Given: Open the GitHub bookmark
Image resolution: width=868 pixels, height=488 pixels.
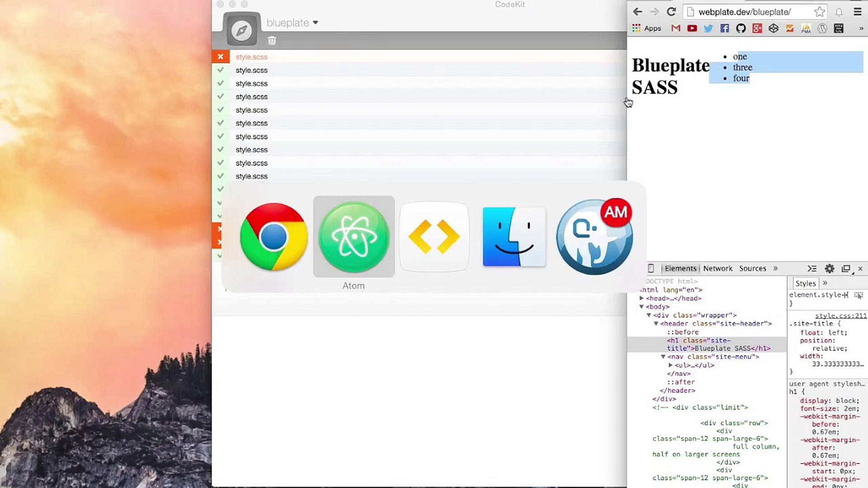Looking at the screenshot, I should coord(741,28).
